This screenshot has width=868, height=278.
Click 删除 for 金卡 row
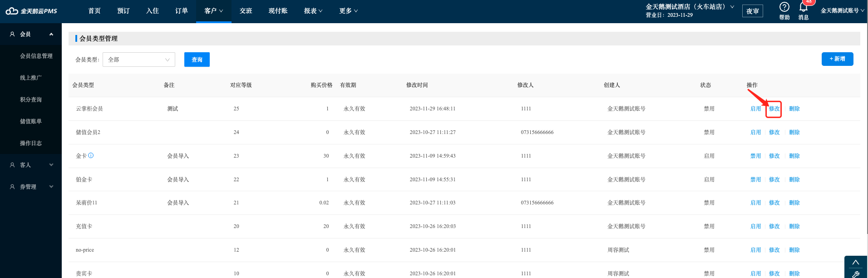794,156
